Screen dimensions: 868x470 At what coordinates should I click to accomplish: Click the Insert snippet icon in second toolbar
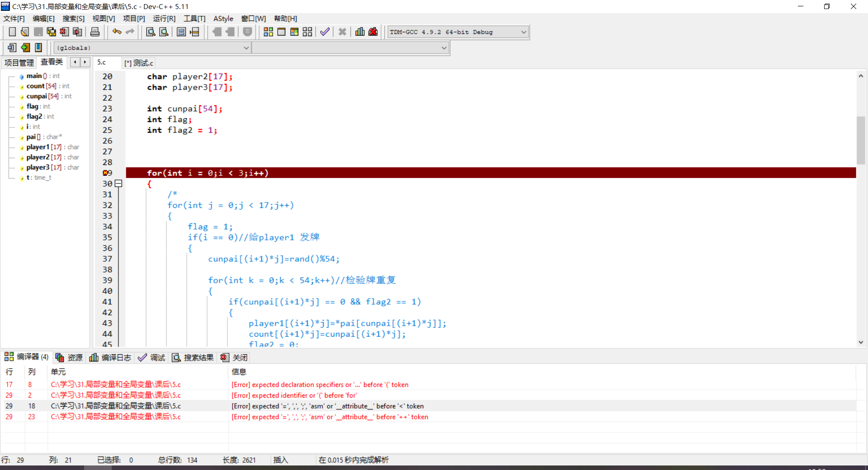[x=12, y=47]
